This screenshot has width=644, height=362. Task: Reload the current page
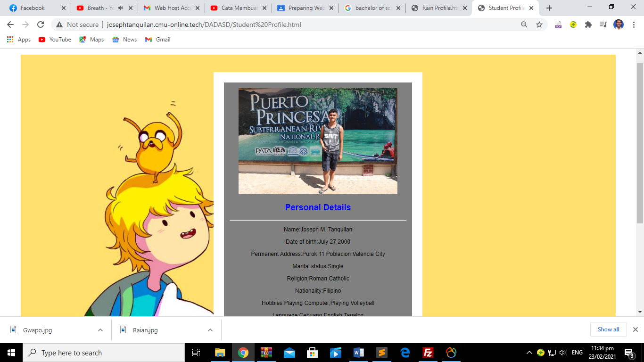pyautogui.click(x=41, y=25)
